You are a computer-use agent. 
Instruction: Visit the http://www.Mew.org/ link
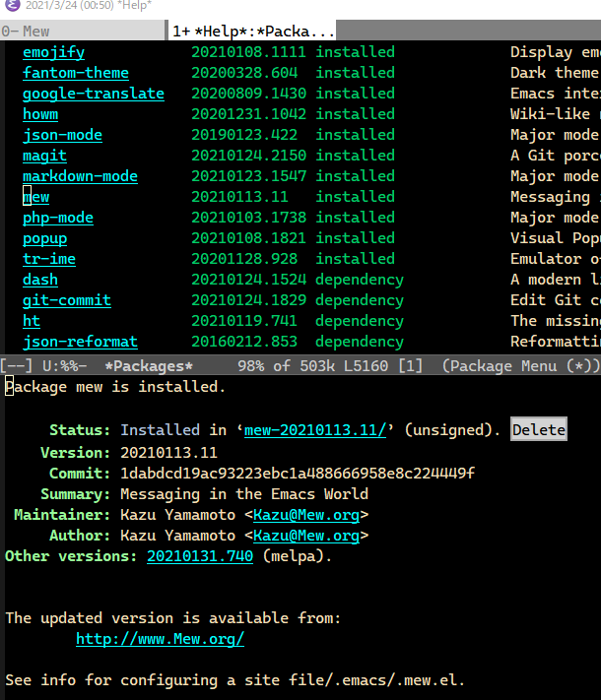tap(160, 639)
